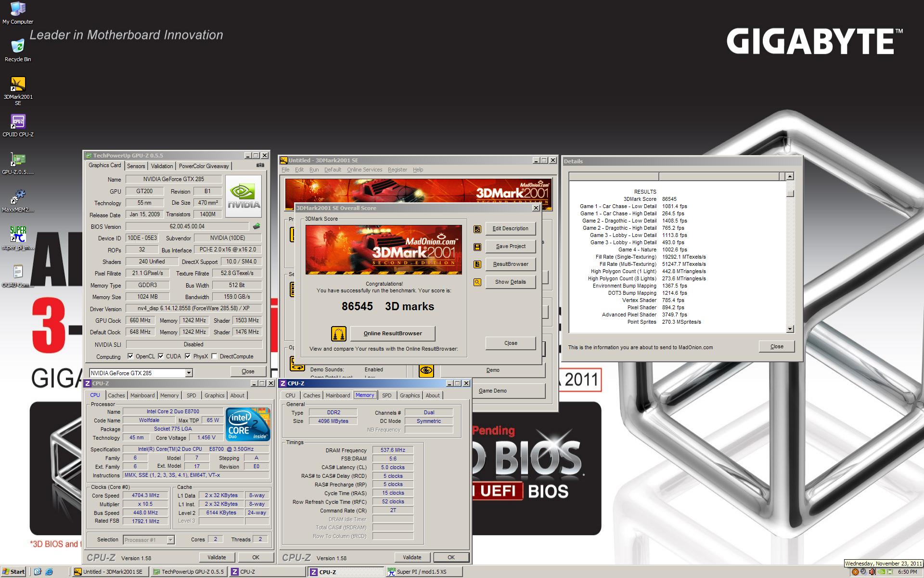Image resolution: width=924 pixels, height=578 pixels.
Task: Click Save Project disk icon
Action: point(477,247)
